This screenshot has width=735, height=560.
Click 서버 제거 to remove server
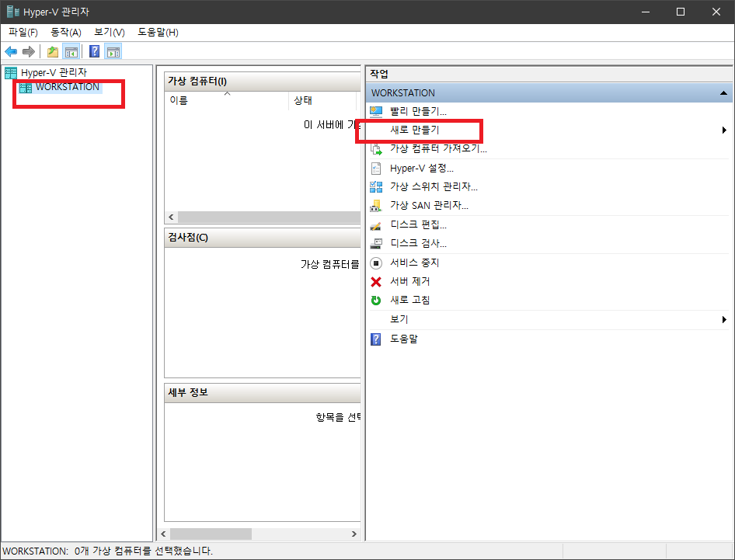pyautogui.click(x=409, y=282)
